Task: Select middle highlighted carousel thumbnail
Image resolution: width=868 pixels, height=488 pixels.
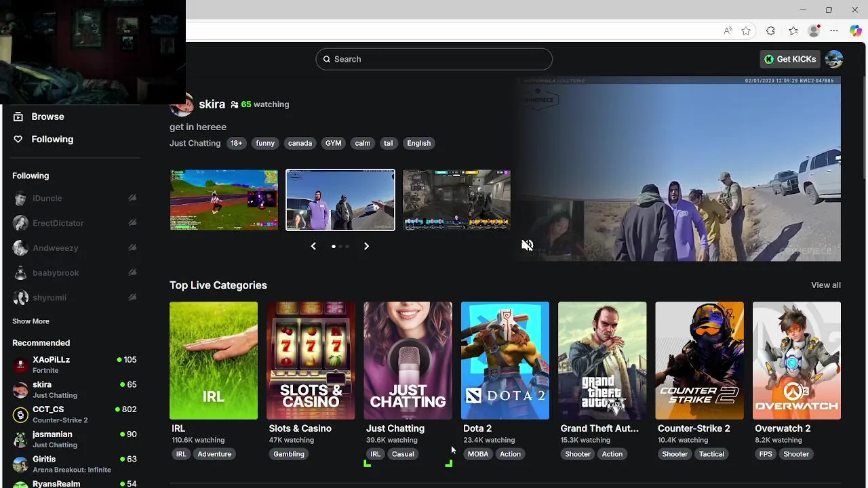Action: [340, 200]
